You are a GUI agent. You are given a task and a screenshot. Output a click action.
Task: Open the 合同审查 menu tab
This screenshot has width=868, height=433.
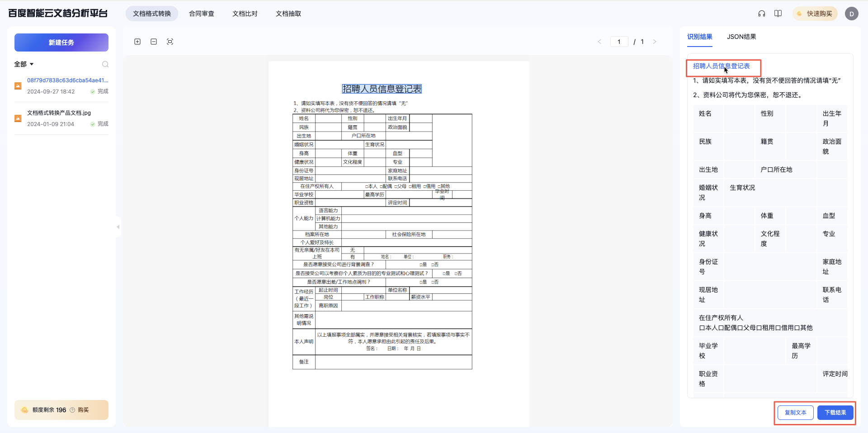(202, 14)
